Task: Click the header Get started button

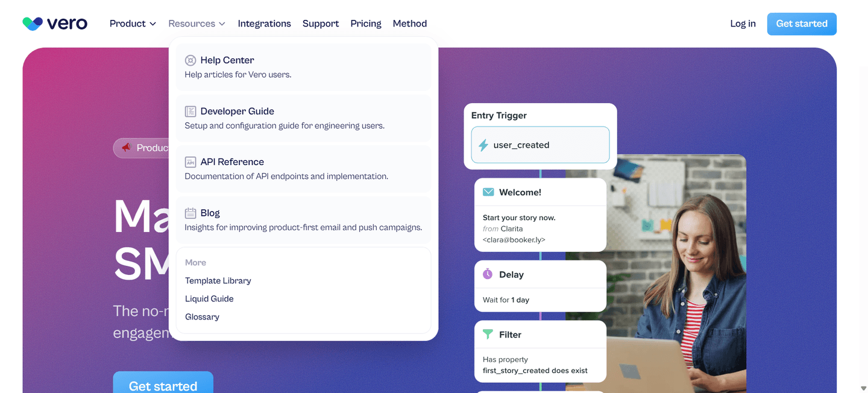Action: pos(802,24)
